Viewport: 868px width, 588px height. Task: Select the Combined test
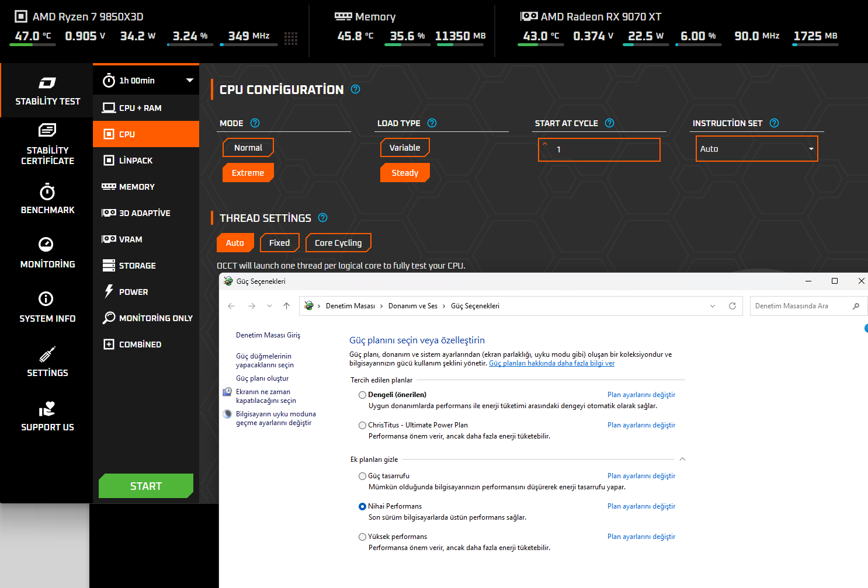[x=146, y=345]
